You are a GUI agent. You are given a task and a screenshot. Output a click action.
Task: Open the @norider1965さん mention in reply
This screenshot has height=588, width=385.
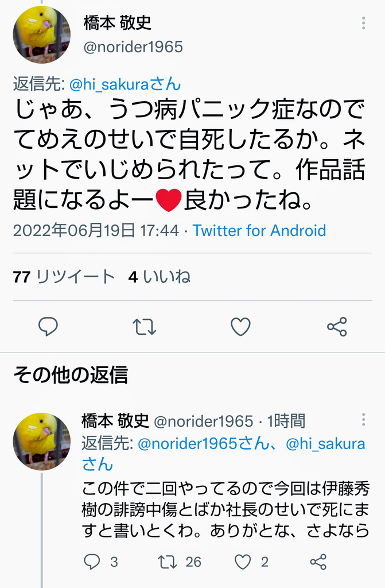coord(204,444)
